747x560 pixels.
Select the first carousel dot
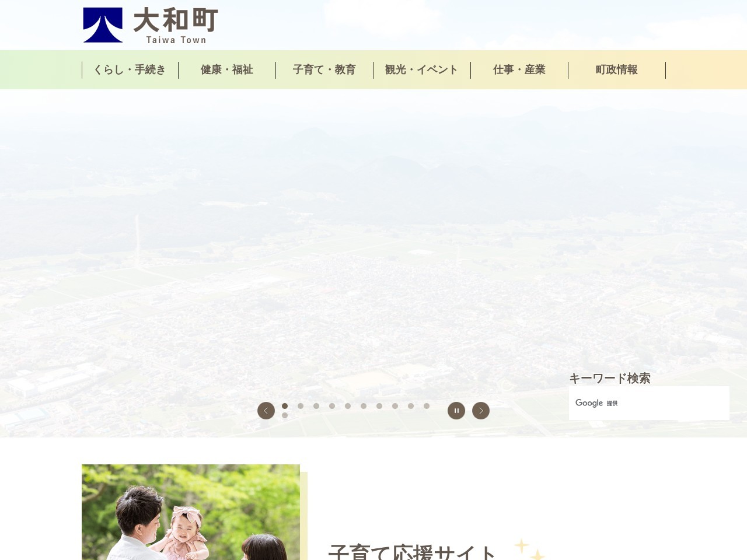pyautogui.click(x=285, y=405)
